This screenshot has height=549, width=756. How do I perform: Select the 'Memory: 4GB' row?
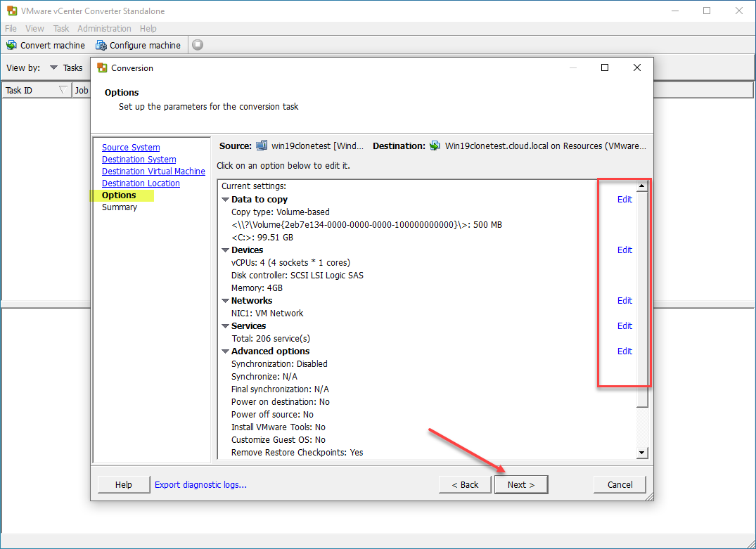(x=257, y=288)
